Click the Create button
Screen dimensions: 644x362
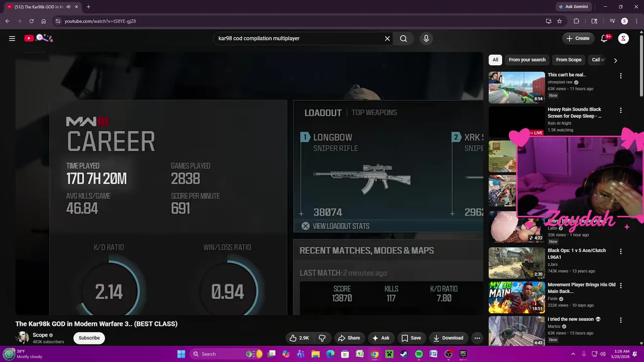[x=578, y=38]
